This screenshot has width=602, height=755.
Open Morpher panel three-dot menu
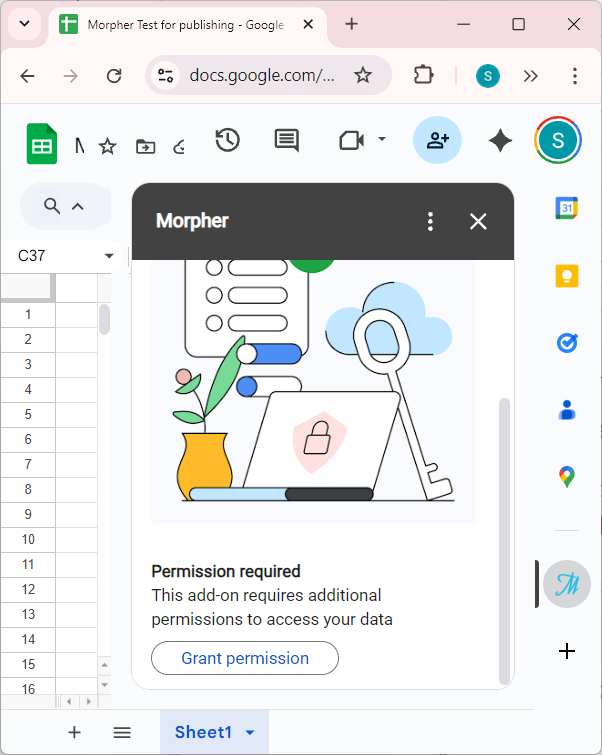tap(430, 221)
